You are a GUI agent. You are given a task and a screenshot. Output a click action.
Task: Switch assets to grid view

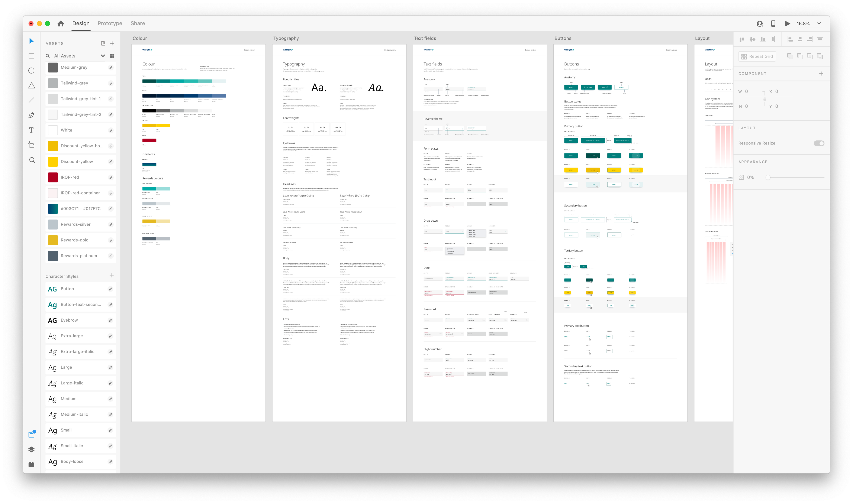[112, 56]
